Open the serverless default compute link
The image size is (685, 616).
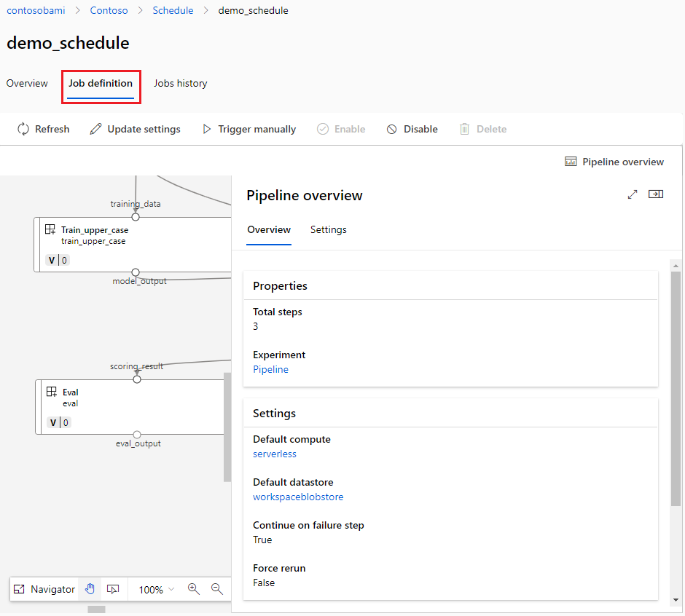[275, 454]
